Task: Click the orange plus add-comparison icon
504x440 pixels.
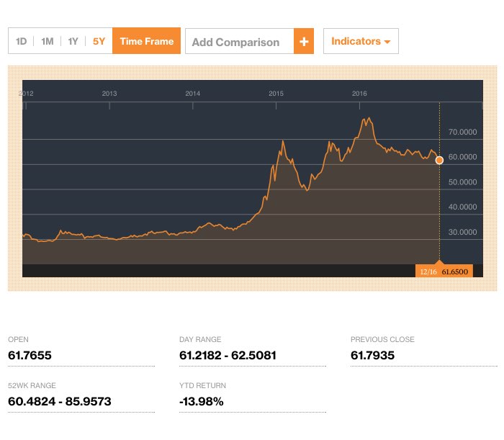Action: click(304, 41)
